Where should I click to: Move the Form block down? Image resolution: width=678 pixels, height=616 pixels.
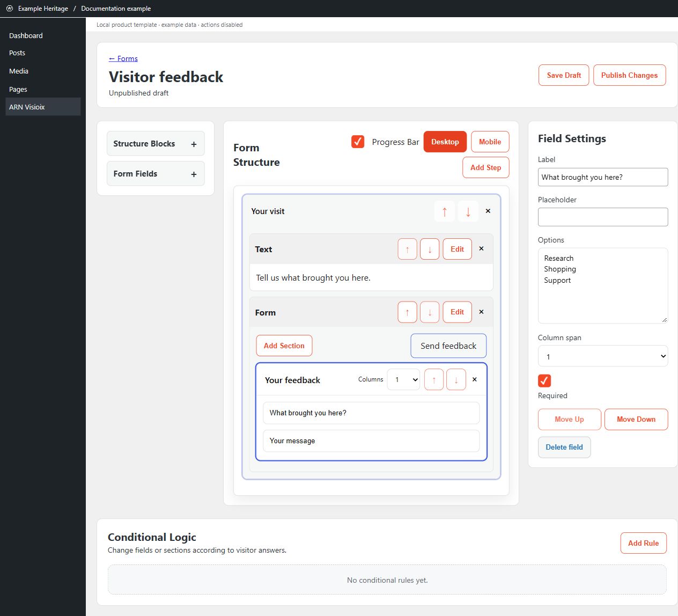point(430,312)
